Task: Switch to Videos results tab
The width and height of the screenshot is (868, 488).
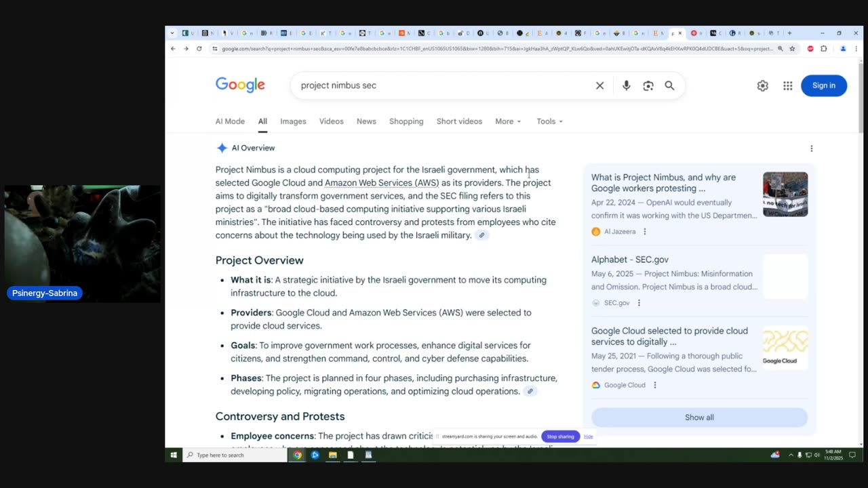Action: pyautogui.click(x=331, y=121)
